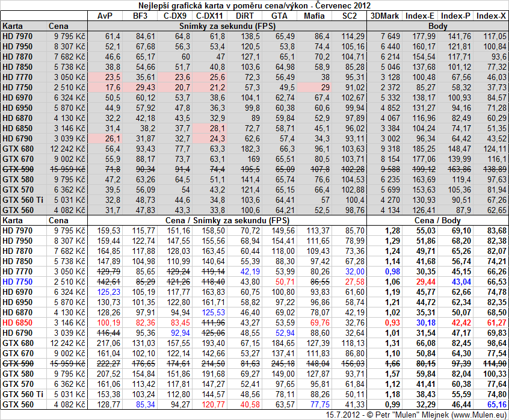
Task: Select red GTA ratio 50,71
Action: 285,282
